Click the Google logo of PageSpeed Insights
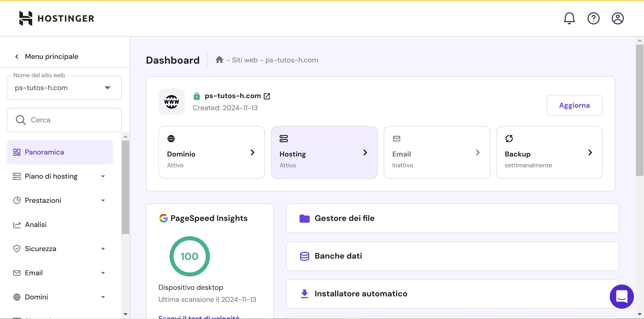This screenshot has width=644, height=319. click(x=163, y=218)
